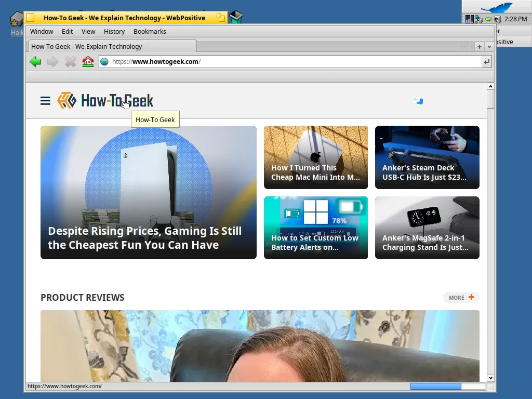
Task: Expand Product Reviews with the MORE button
Action: (x=460, y=297)
